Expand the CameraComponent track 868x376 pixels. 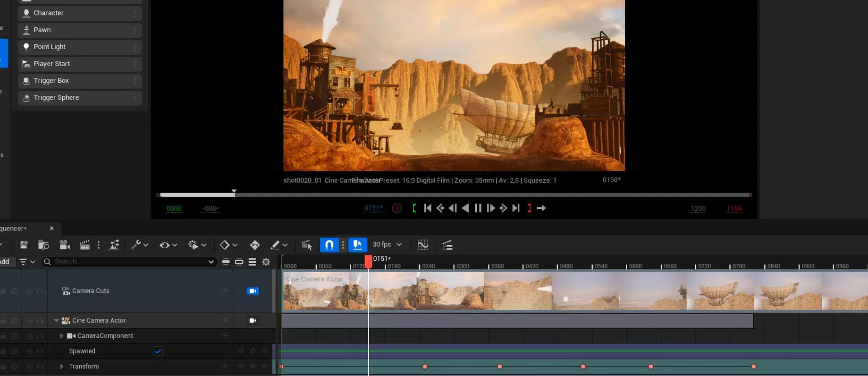[61, 336]
